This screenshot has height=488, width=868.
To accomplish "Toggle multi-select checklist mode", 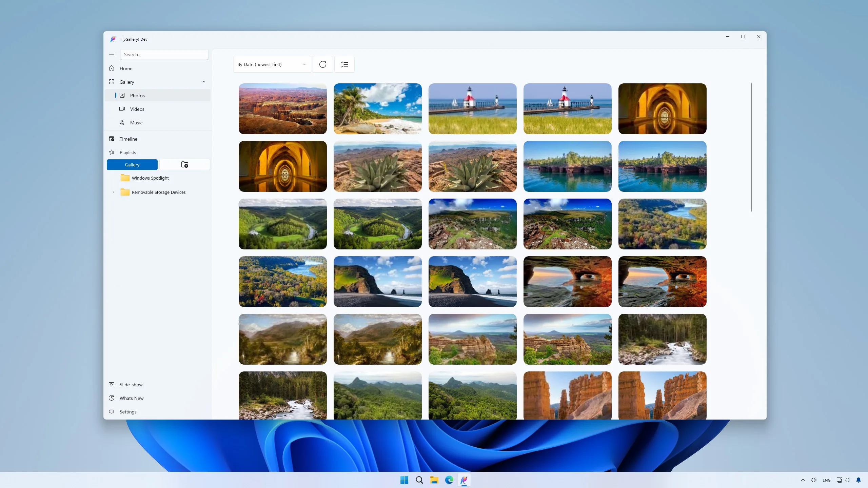I will [344, 64].
